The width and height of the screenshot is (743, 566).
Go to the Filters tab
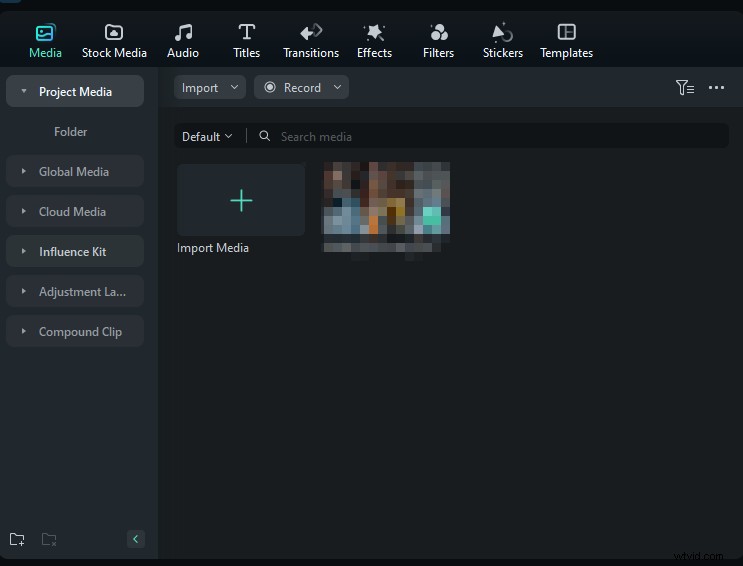click(438, 41)
